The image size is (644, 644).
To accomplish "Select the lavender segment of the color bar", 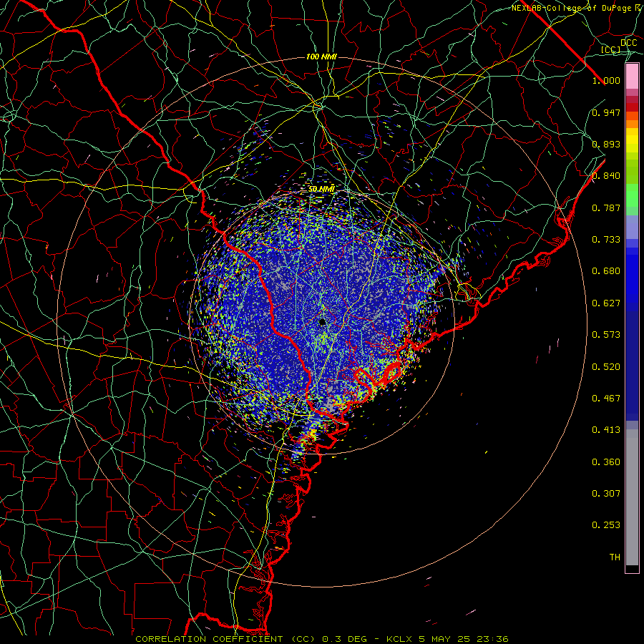I will tap(632, 227).
